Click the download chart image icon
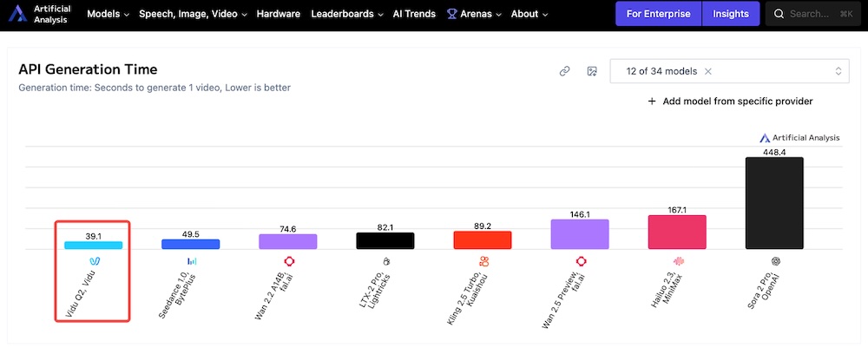 tap(592, 71)
